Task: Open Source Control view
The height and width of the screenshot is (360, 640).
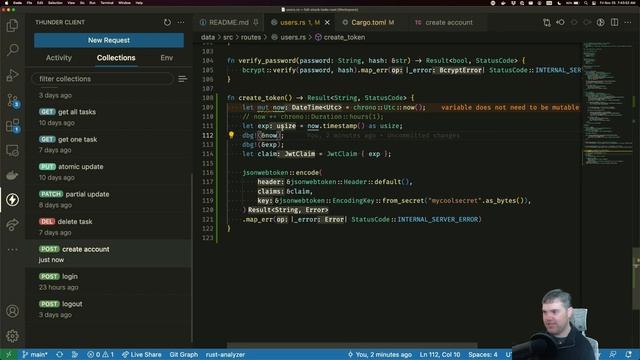Action: pos(12,100)
